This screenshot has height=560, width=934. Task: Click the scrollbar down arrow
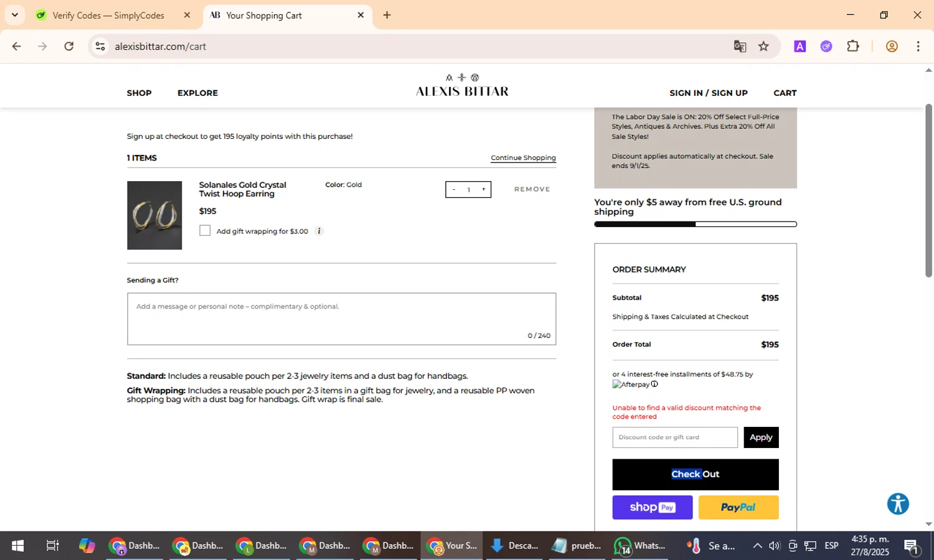tap(928, 525)
